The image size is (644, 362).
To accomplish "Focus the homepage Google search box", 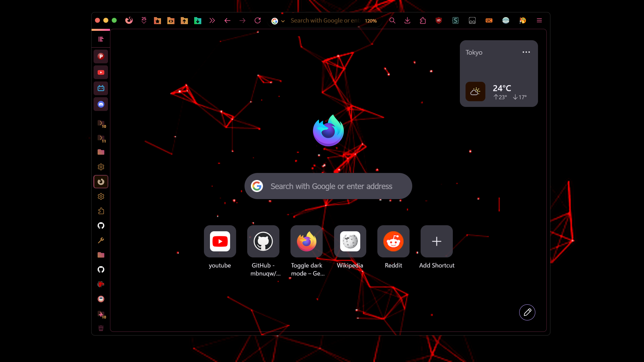I will click(328, 186).
